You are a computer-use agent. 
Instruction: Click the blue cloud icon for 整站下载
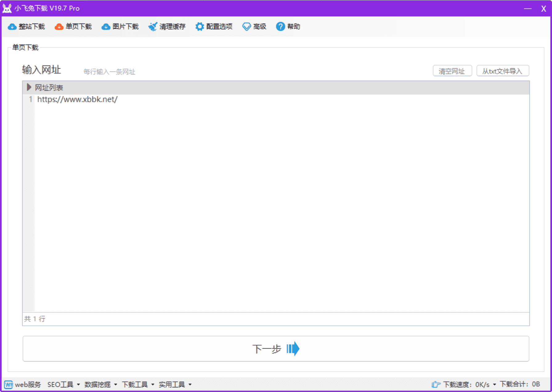click(x=12, y=27)
